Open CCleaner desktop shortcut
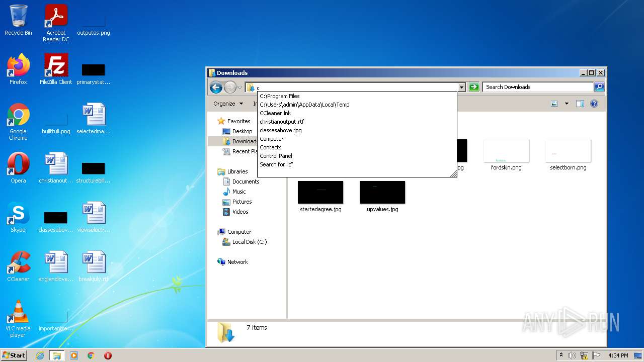 [18, 266]
